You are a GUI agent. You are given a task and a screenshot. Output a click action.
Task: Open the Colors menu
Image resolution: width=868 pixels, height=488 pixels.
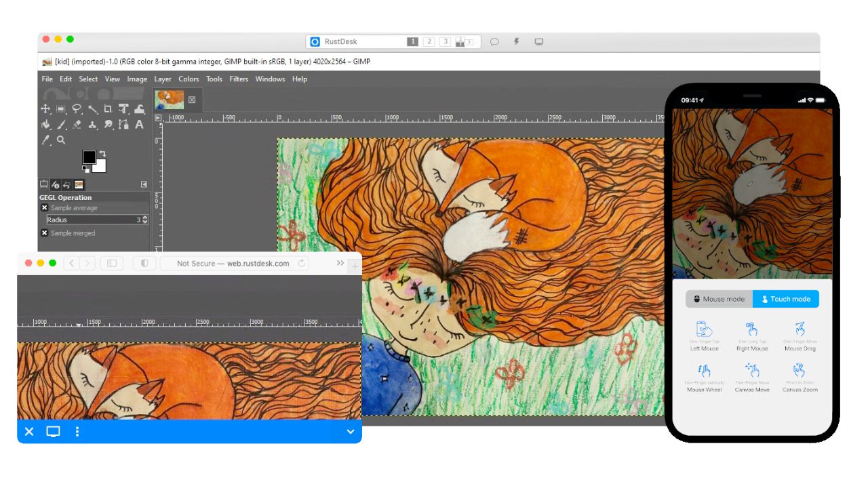189,79
